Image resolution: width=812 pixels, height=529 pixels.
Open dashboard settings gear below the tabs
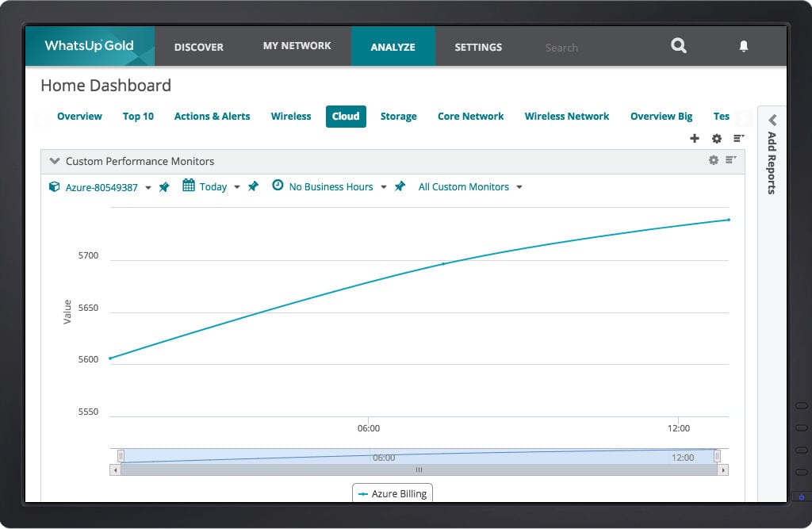[717, 138]
